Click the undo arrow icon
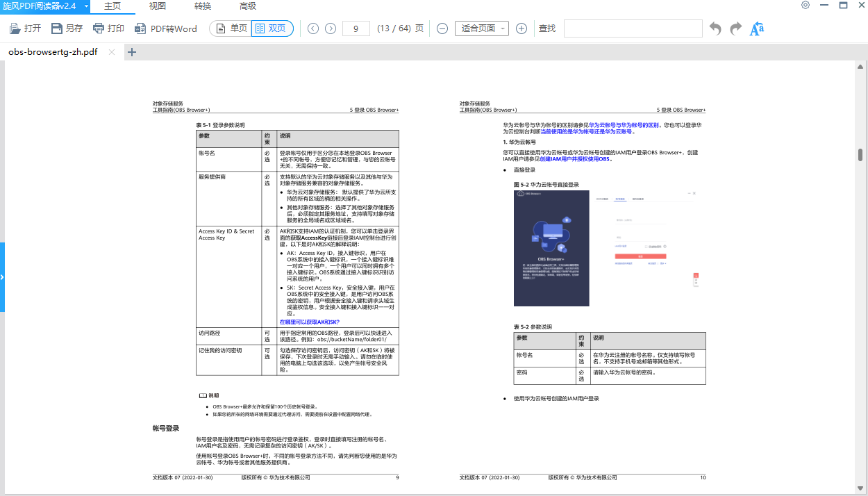The image size is (868, 496). click(715, 28)
